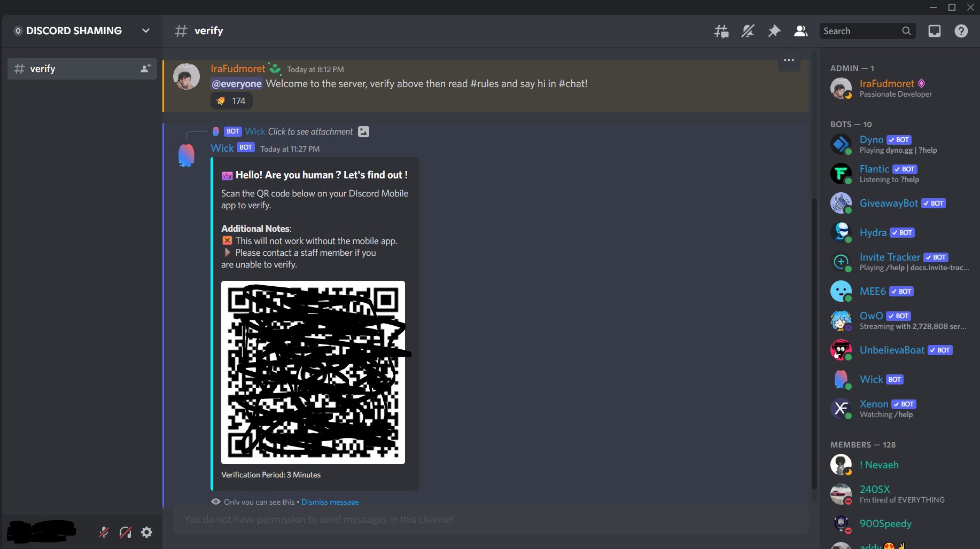980x549 pixels.
Task: Open the pinned messages panel
Action: 774,30
